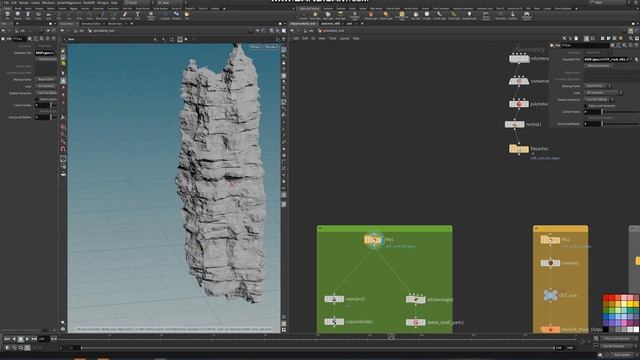The width and height of the screenshot is (640, 360).
Task: Select the Platonic Solids shelf tool
Action: pyautogui.click(x=151, y=16)
